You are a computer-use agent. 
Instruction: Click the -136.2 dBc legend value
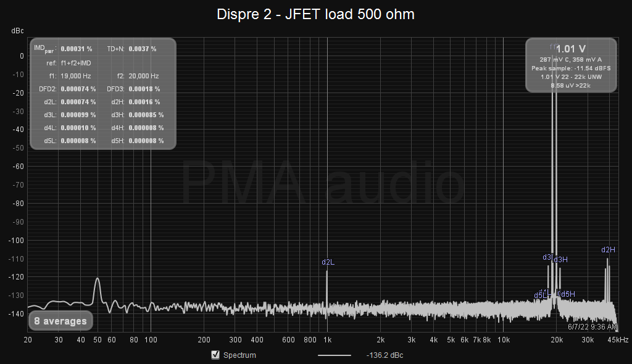pos(385,355)
